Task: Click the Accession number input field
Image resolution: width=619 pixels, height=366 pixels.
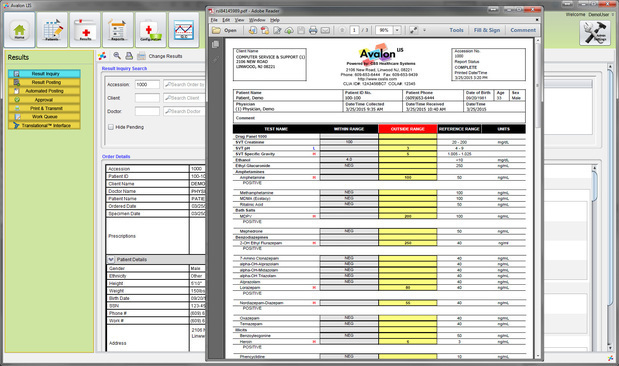Action: click(147, 84)
